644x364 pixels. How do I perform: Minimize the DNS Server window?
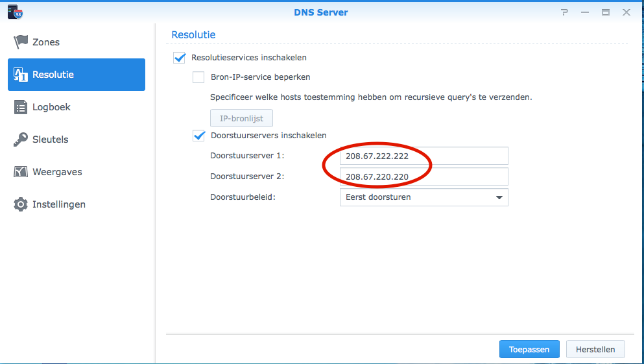pos(585,12)
